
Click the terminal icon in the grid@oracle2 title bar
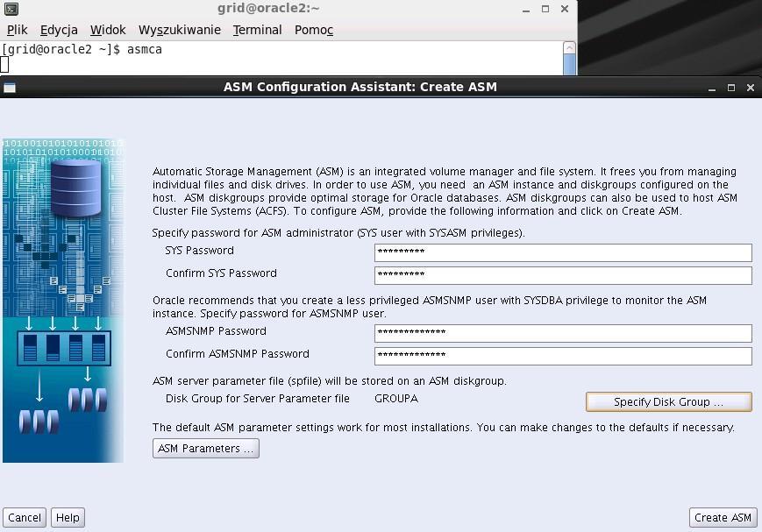pos(11,8)
